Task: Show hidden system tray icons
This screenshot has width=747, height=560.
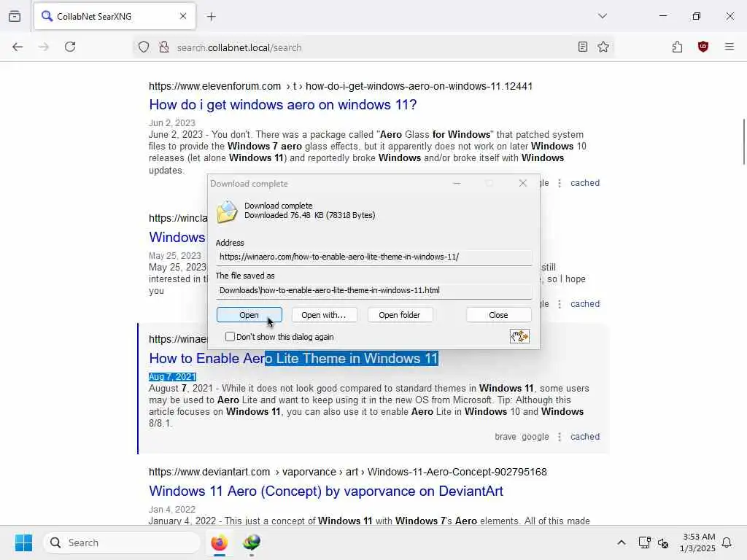Action: pos(622,542)
